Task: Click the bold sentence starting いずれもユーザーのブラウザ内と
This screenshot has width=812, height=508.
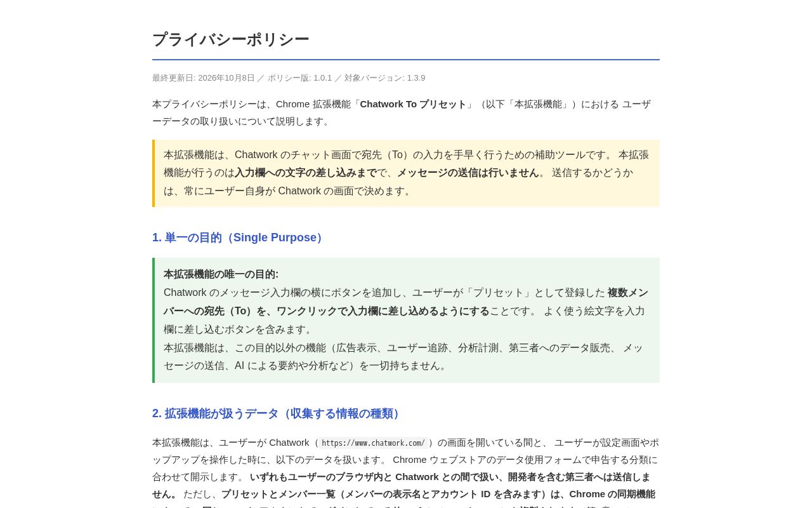Action: [x=402, y=485]
